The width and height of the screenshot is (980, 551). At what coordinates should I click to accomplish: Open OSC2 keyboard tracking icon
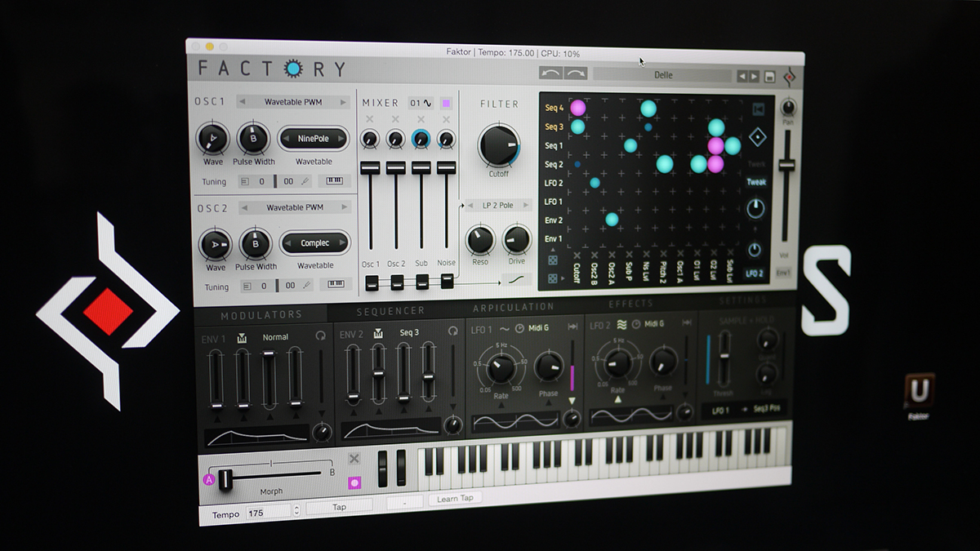click(x=336, y=285)
